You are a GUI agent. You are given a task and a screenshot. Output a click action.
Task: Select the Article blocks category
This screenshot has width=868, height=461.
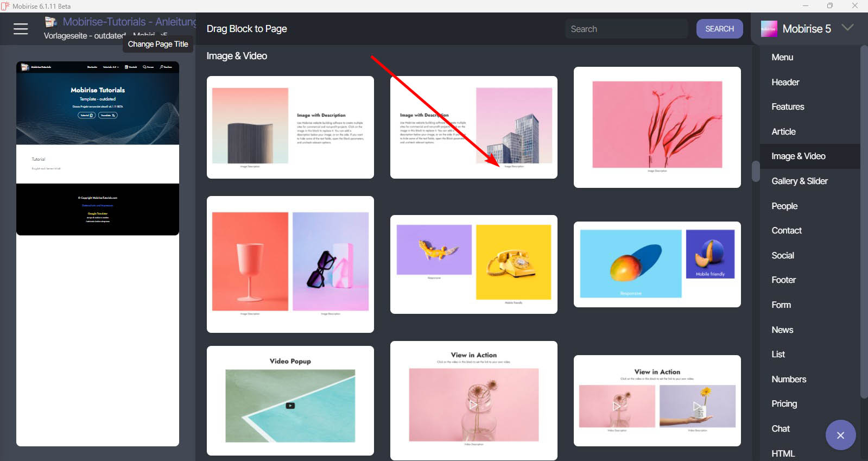coord(783,131)
